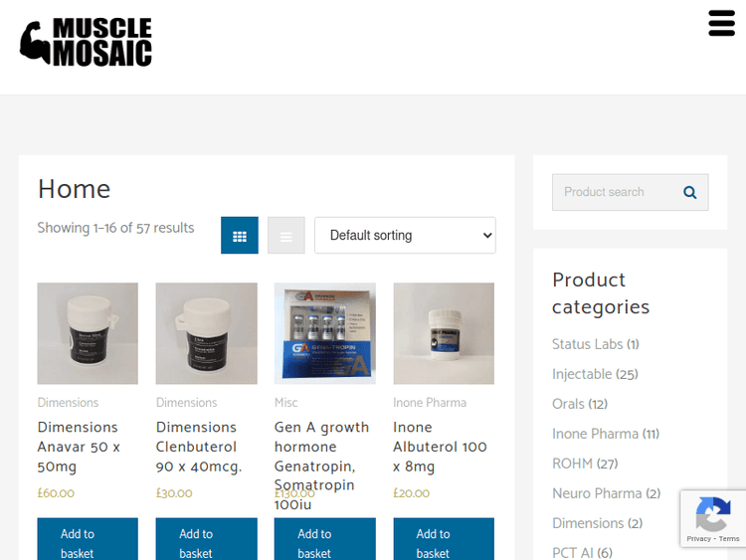Open the Orals category

pos(569,404)
